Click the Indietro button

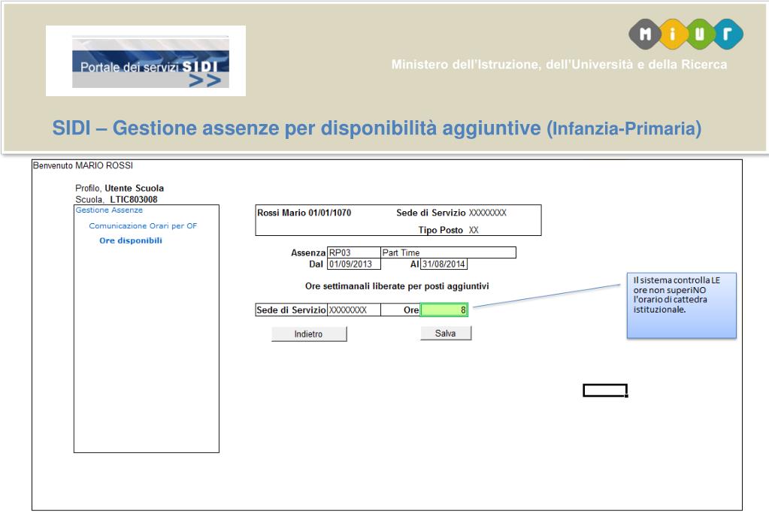(x=309, y=334)
